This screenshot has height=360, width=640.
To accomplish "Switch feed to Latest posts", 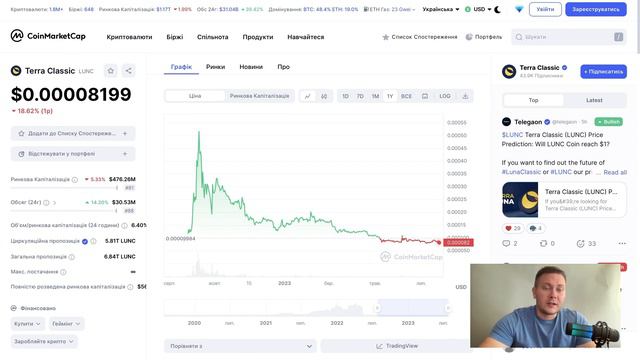I will 594,100.
